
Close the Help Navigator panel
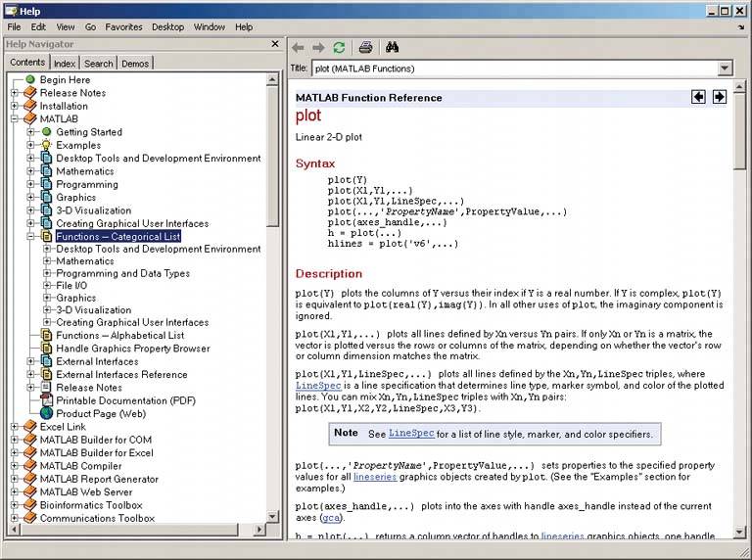(x=275, y=44)
